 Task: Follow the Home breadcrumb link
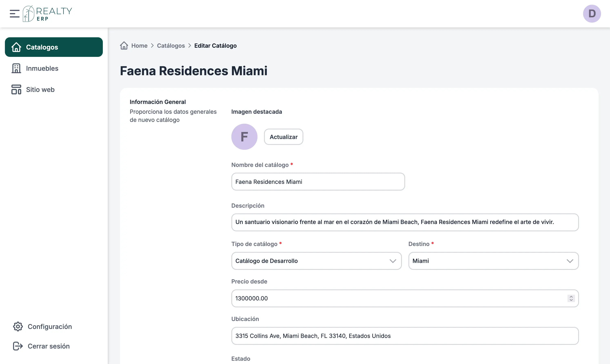139,46
